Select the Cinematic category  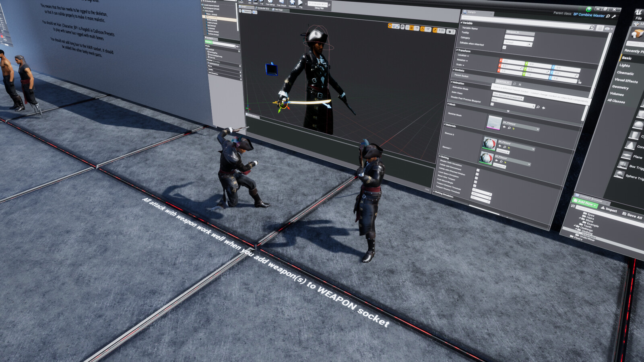(x=625, y=73)
